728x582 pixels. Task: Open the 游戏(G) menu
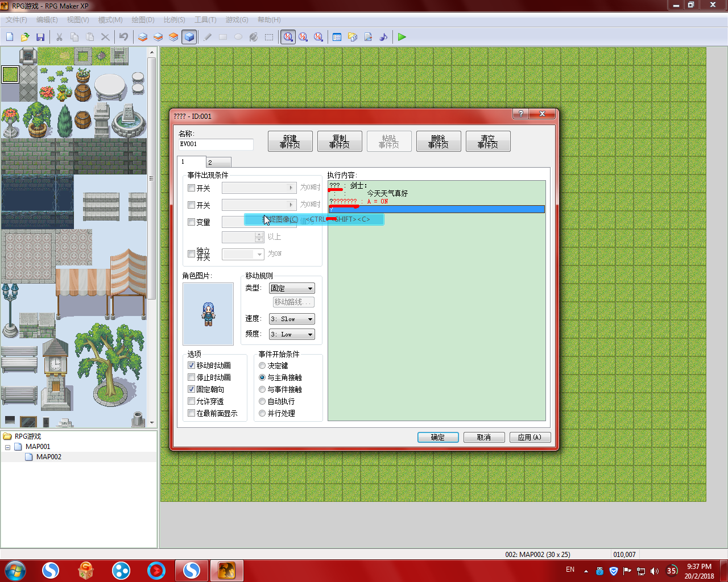click(237, 19)
